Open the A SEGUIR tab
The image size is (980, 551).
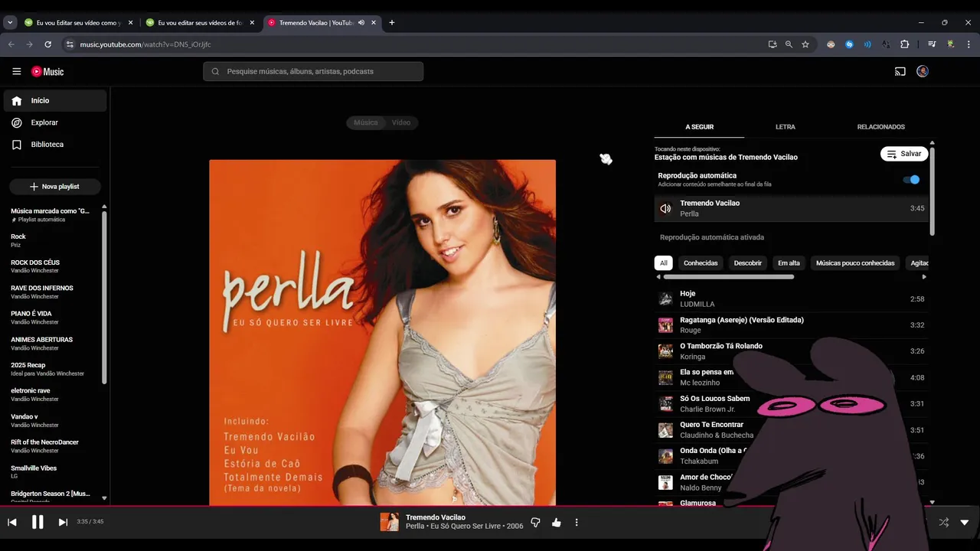point(699,127)
